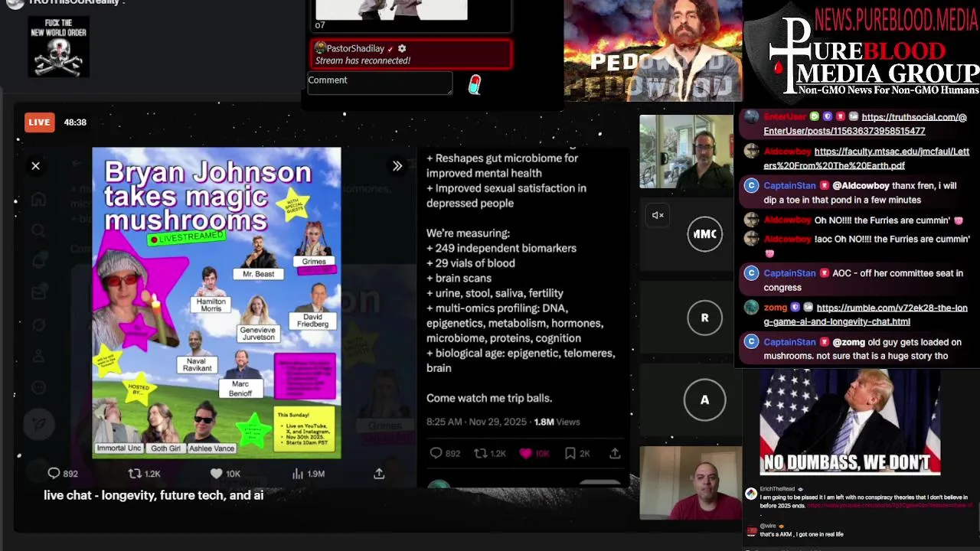Image resolution: width=980 pixels, height=551 pixels.
Task: Click zomg username in chat
Action: click(775, 308)
